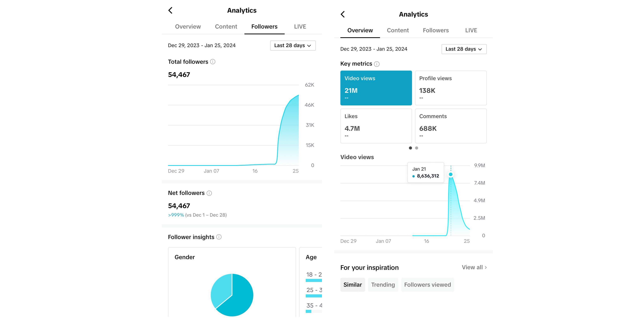Expand the left screen's Last 28 days dropdown
This screenshot has width=644, height=322.
pos(293,46)
